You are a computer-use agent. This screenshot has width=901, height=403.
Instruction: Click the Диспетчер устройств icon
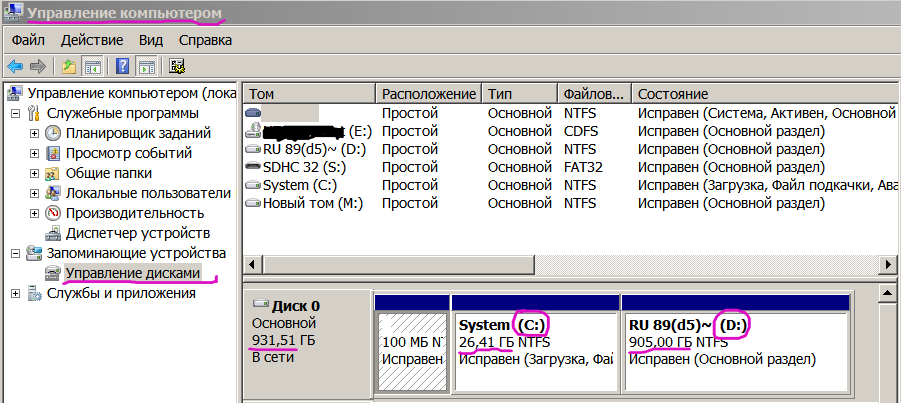point(53,233)
